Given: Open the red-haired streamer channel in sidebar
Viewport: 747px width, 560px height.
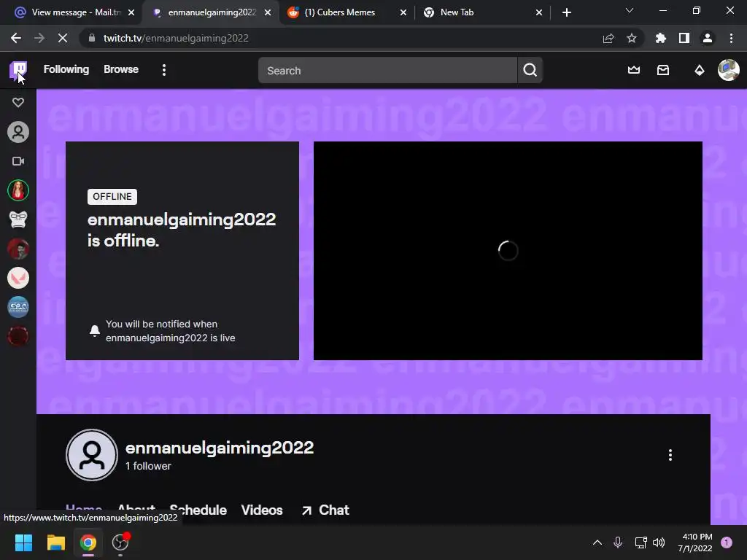Looking at the screenshot, I should 18,190.
